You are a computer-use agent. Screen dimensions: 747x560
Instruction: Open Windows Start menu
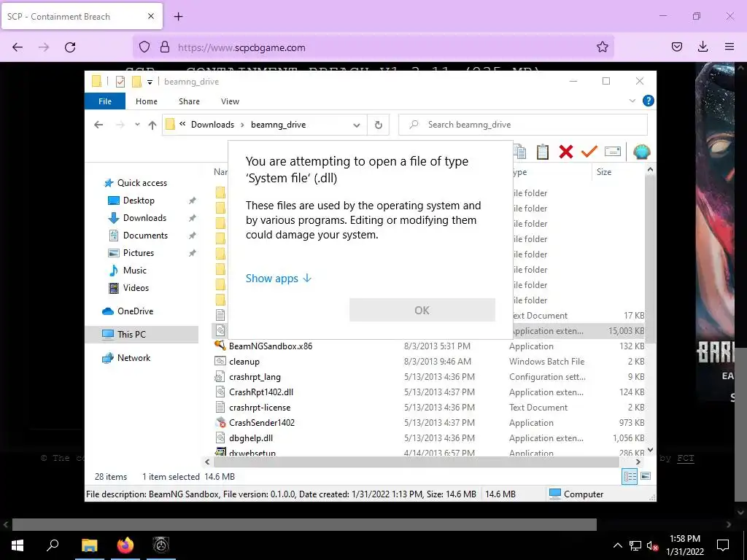18,545
